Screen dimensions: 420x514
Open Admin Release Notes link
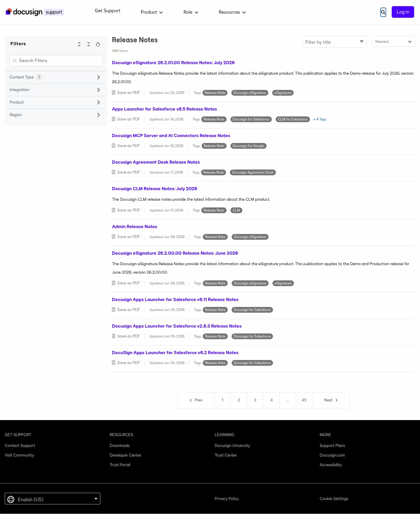pos(134,227)
